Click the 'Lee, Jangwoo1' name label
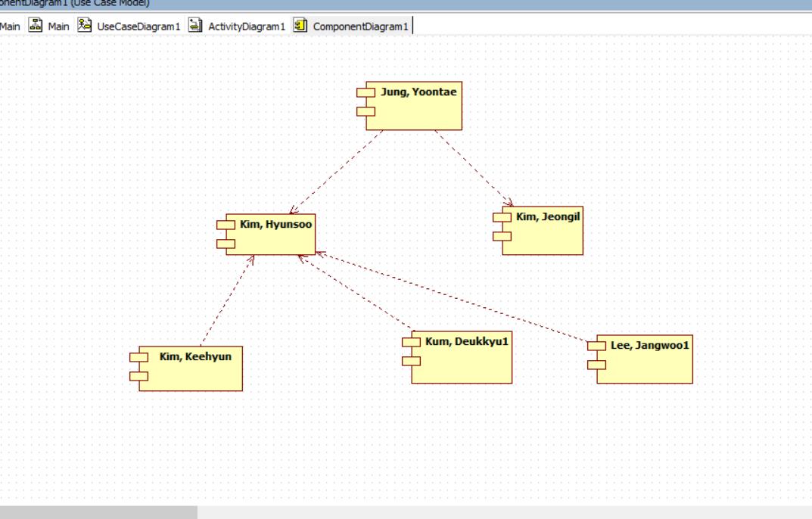The height and width of the screenshot is (519, 812). click(x=649, y=345)
